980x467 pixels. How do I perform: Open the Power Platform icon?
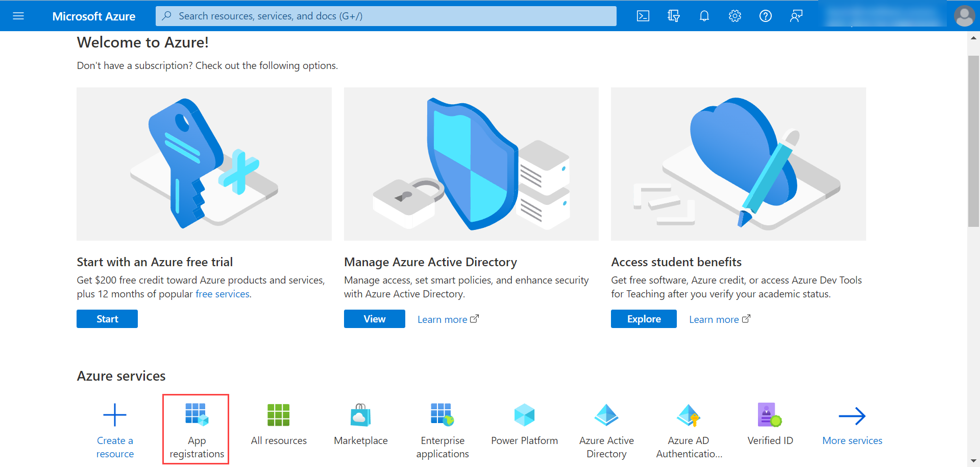pyautogui.click(x=524, y=415)
